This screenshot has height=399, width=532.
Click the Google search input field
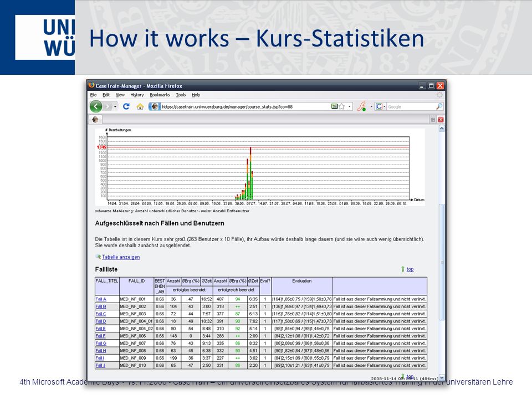(x=411, y=106)
